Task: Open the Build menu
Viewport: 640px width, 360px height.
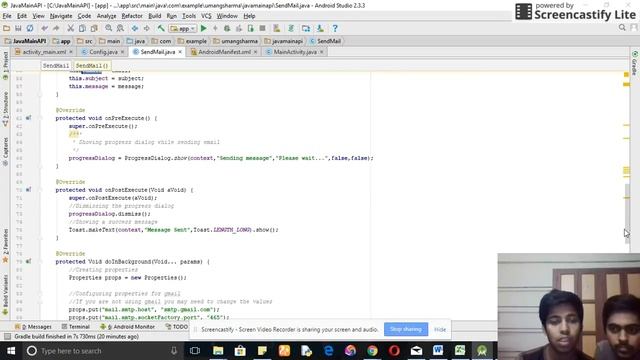Action: coord(154,16)
